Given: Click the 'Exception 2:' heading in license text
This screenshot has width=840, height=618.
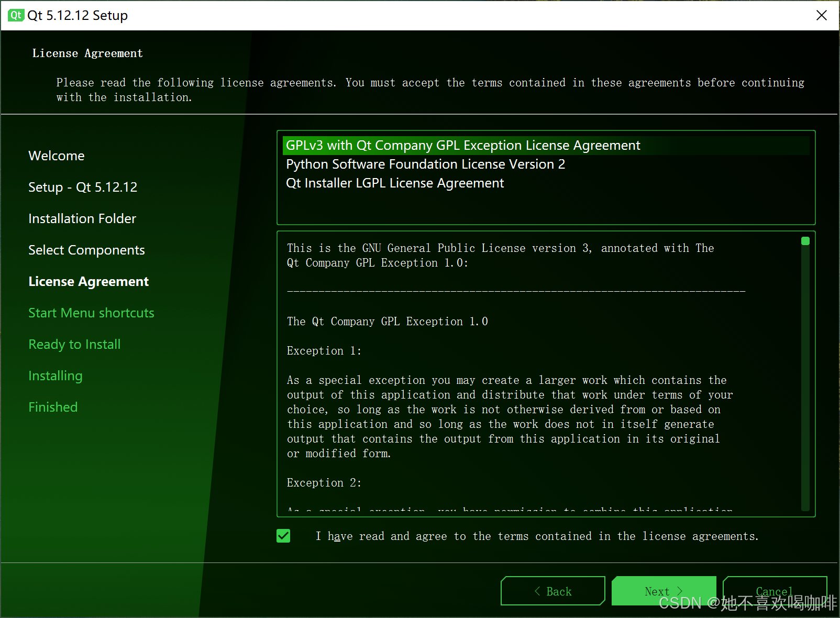Looking at the screenshot, I should pyautogui.click(x=324, y=483).
